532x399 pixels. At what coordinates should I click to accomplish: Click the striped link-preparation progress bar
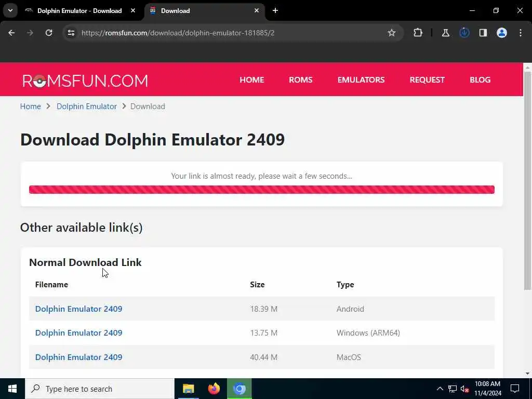coord(262,190)
